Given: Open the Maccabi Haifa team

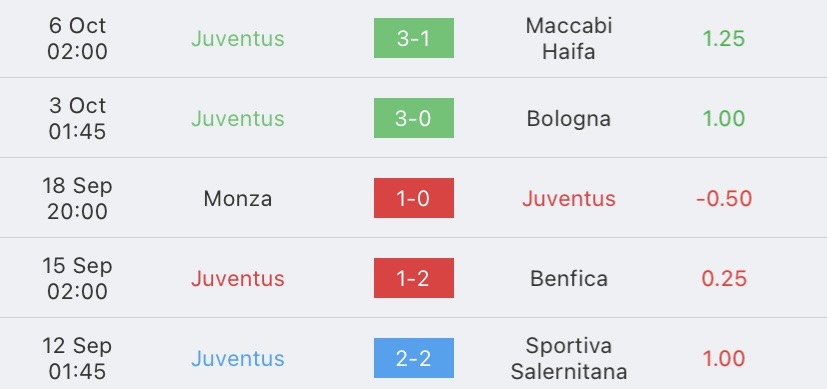Looking at the screenshot, I should point(569,38).
